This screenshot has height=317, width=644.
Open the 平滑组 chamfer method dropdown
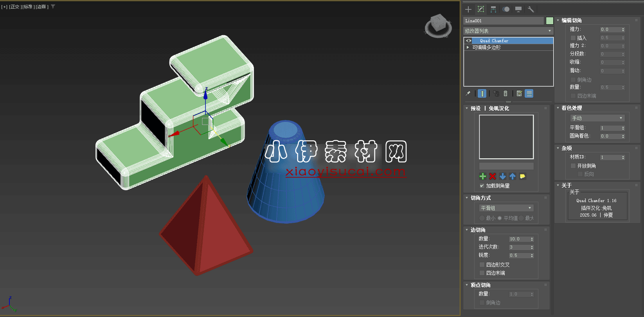point(506,208)
